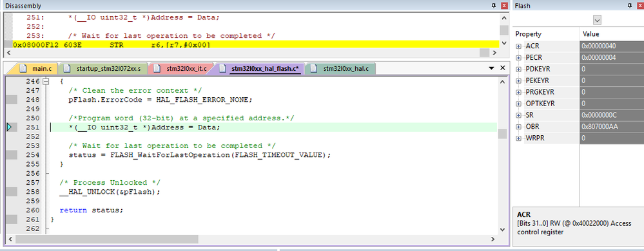Click line 'status = FLASH_WaitForLastOperation'

click(200, 155)
